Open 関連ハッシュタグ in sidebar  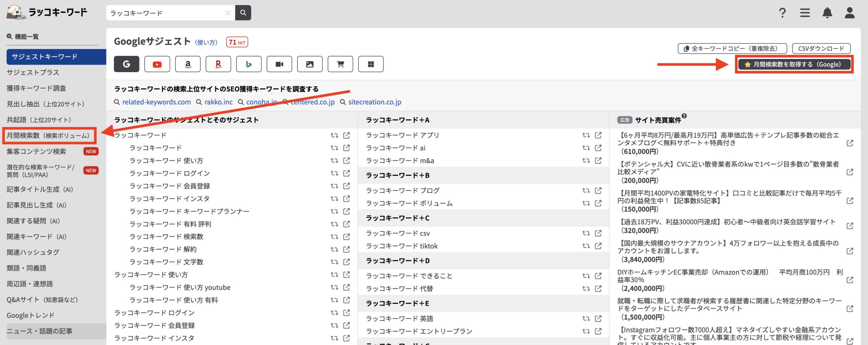pos(33,252)
